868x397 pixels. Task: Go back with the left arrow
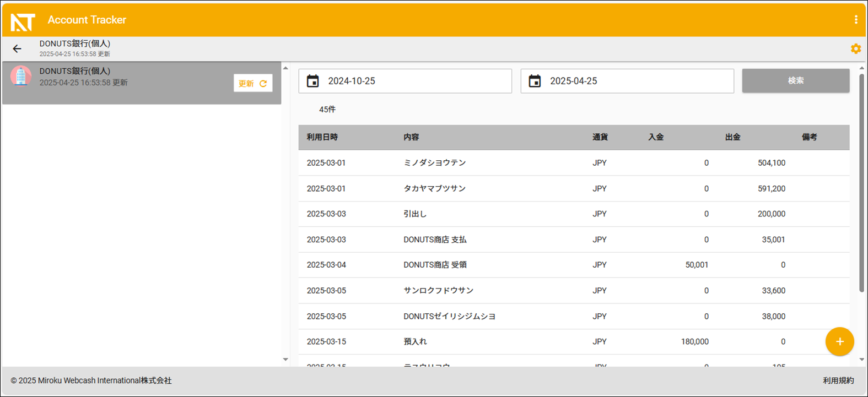tap(17, 49)
